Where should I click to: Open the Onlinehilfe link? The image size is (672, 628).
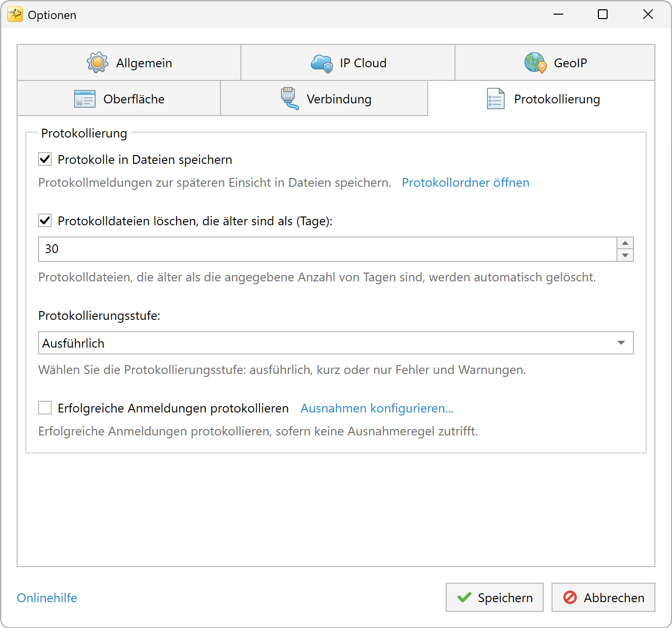click(x=47, y=598)
